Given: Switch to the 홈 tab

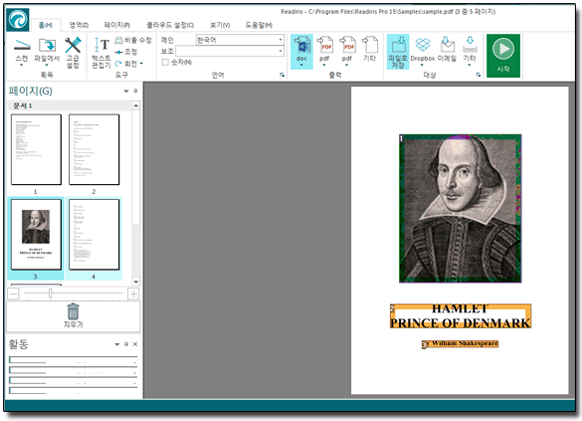Looking at the screenshot, I should (x=45, y=25).
